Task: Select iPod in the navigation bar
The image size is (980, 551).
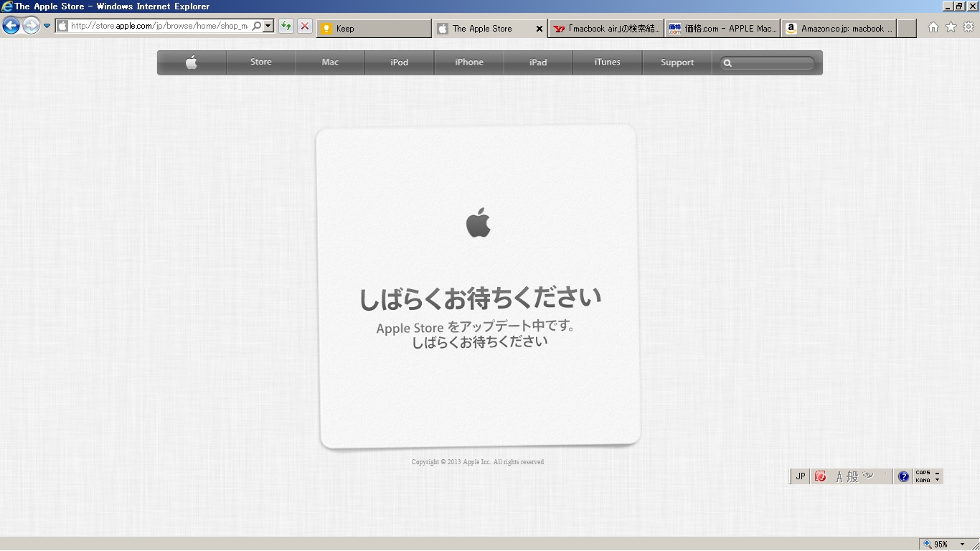Action: click(400, 62)
